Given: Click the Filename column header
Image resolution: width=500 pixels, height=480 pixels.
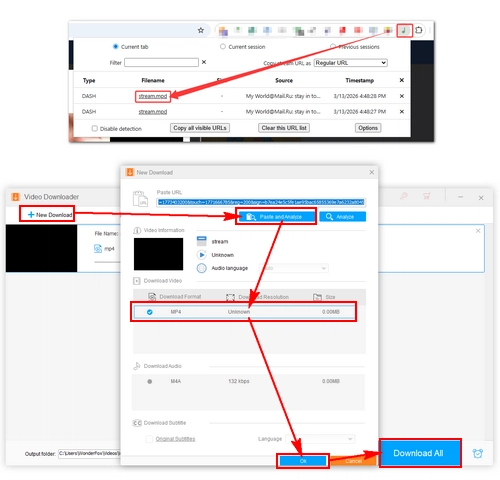Looking at the screenshot, I should click(153, 80).
